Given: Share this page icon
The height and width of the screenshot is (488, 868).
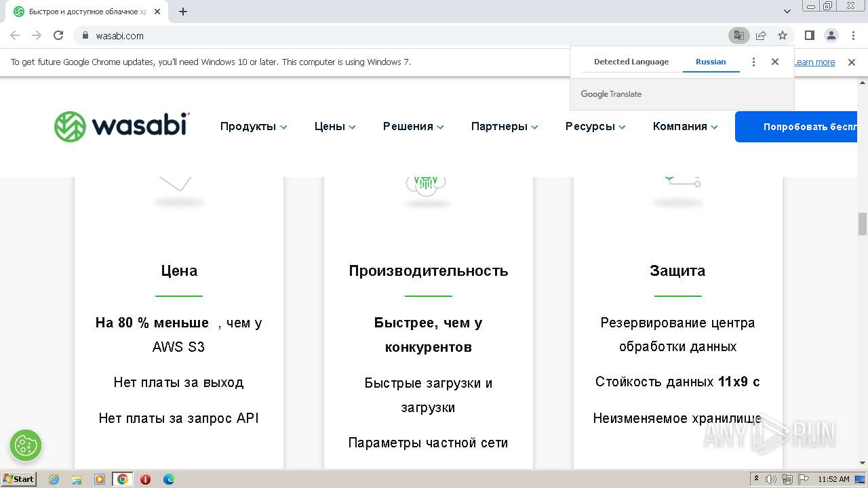Looking at the screenshot, I should click(761, 35).
